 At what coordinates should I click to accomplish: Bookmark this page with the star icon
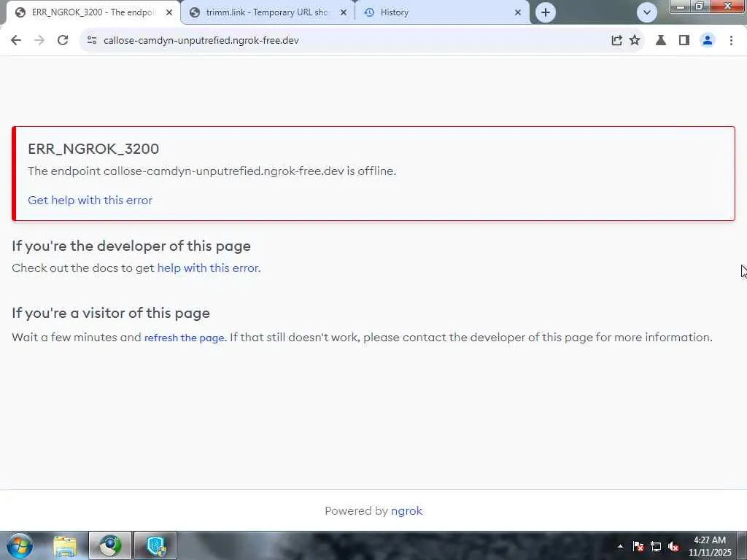[635, 40]
